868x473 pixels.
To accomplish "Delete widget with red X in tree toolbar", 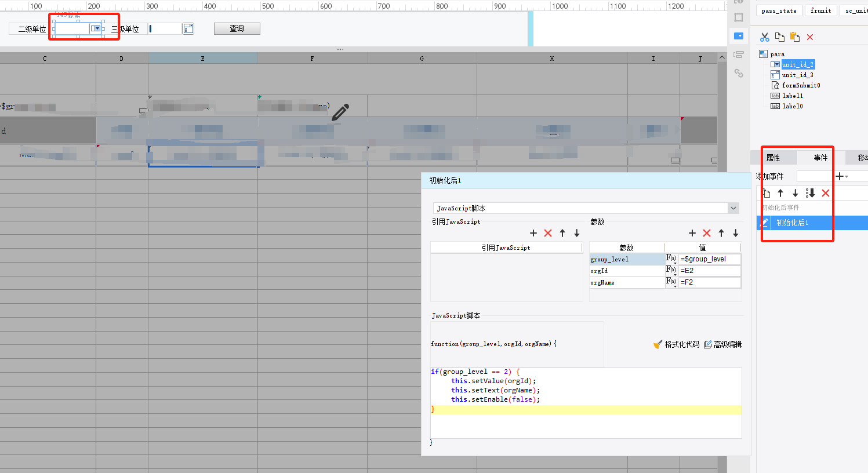I will point(810,37).
